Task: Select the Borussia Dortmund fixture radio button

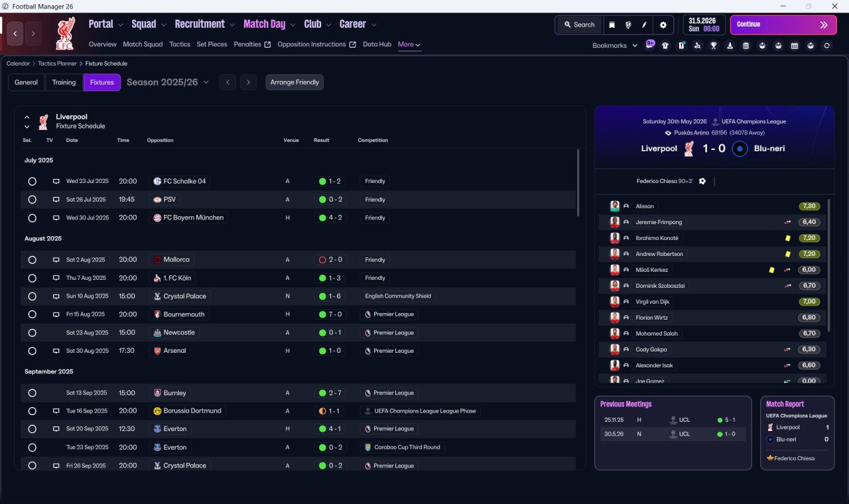Action: (x=32, y=411)
